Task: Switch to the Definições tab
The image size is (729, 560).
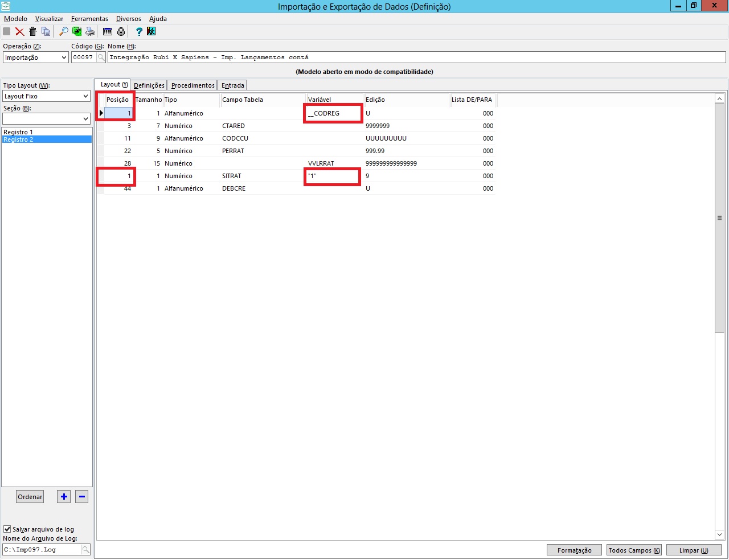Action: pyautogui.click(x=149, y=85)
